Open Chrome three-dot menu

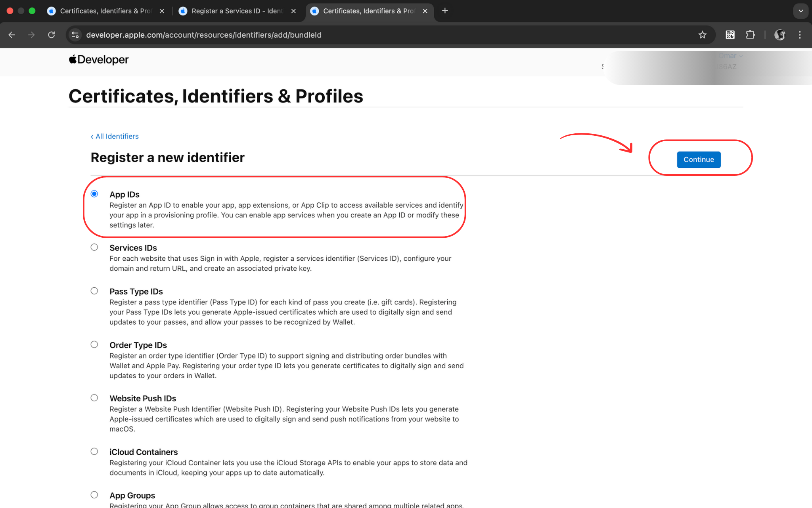pyautogui.click(x=800, y=35)
